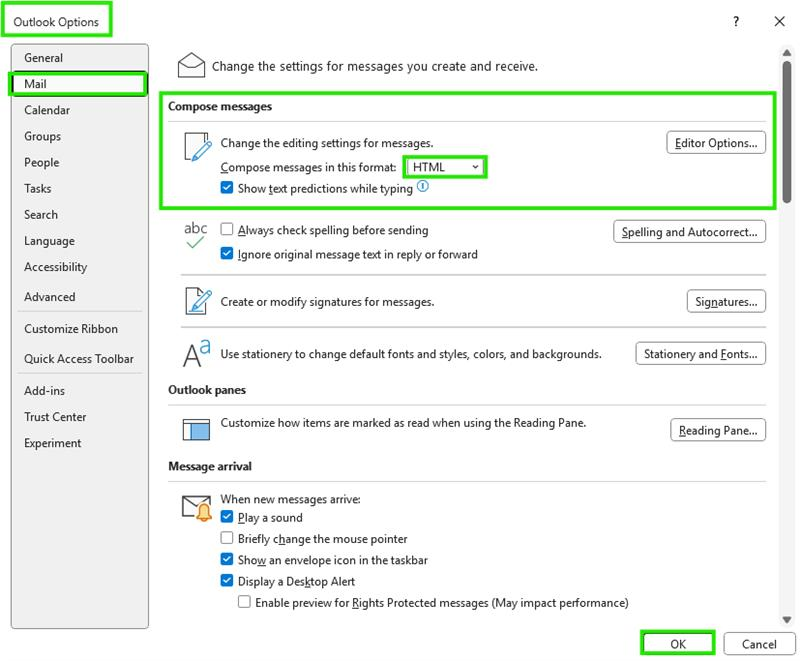Click the signature page-and-pen icon
Screen dimensions: 800x661
pos(198,301)
